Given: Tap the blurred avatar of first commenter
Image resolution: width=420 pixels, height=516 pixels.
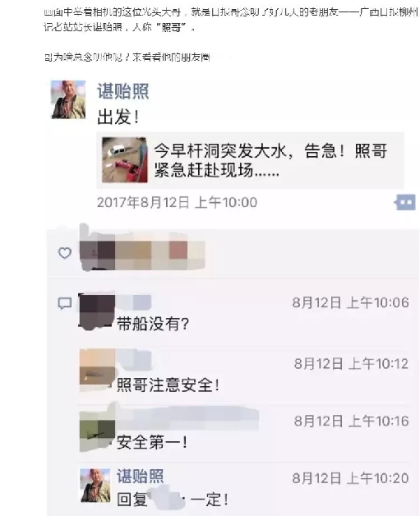Looking at the screenshot, I should tap(97, 311).
